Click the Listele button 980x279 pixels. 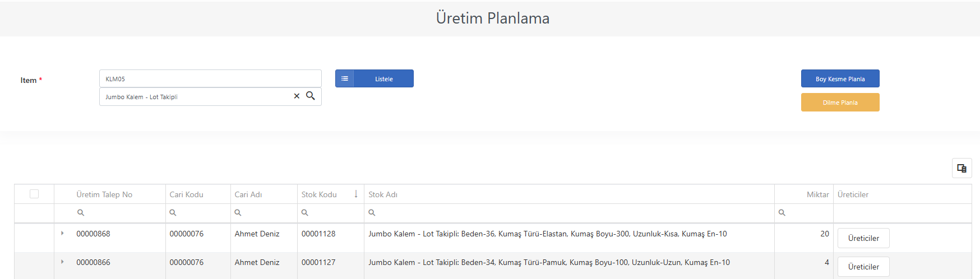click(x=375, y=78)
